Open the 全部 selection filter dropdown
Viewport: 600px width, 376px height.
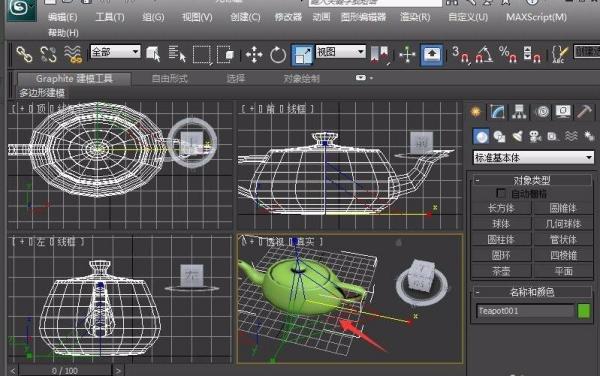pos(115,52)
